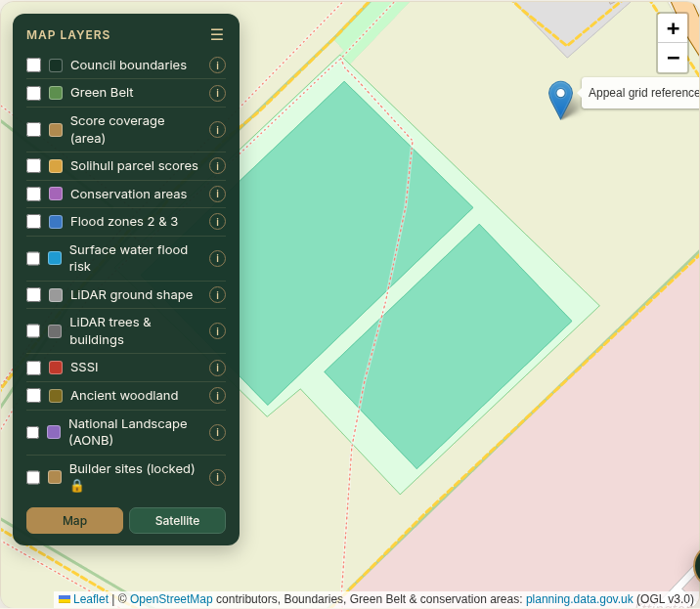The width and height of the screenshot is (700, 609).
Task: Click the lock icon under Builder sites
Action: coord(77,486)
